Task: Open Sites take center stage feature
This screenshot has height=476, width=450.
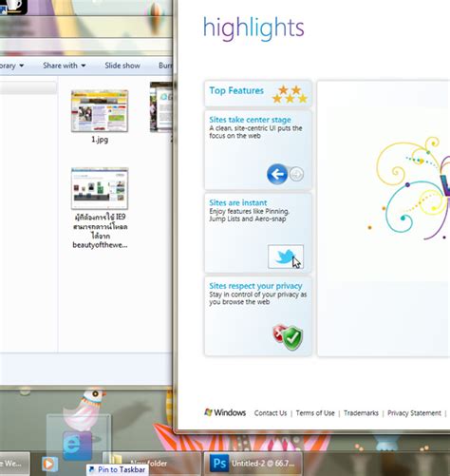Action: pos(258,150)
